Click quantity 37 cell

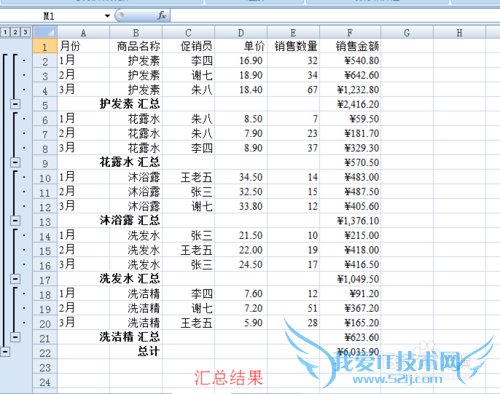(293, 148)
